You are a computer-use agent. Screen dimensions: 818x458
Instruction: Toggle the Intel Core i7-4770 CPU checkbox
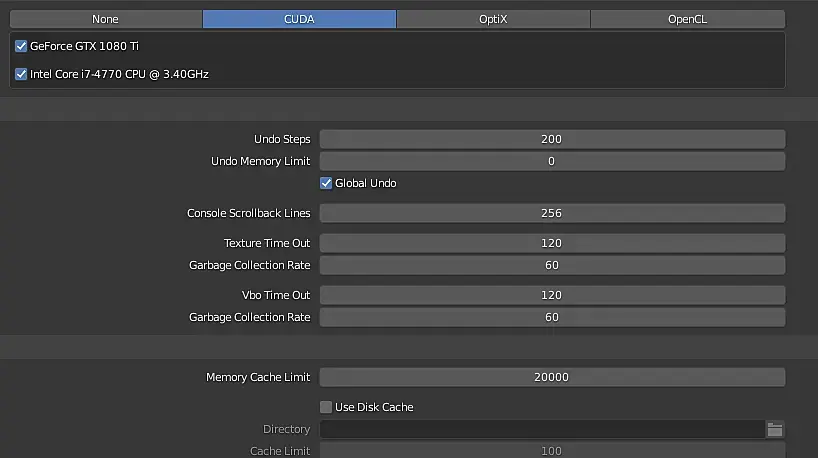[x=21, y=74]
